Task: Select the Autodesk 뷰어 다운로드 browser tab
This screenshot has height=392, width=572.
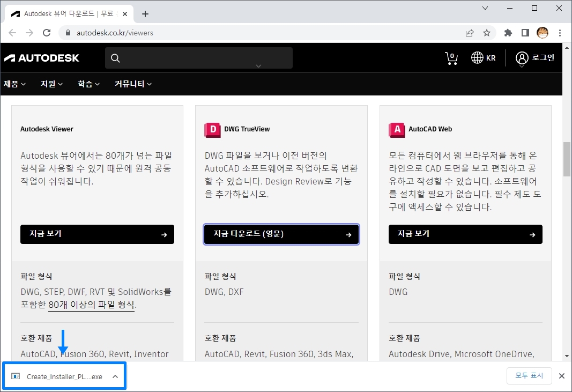Action: point(69,14)
